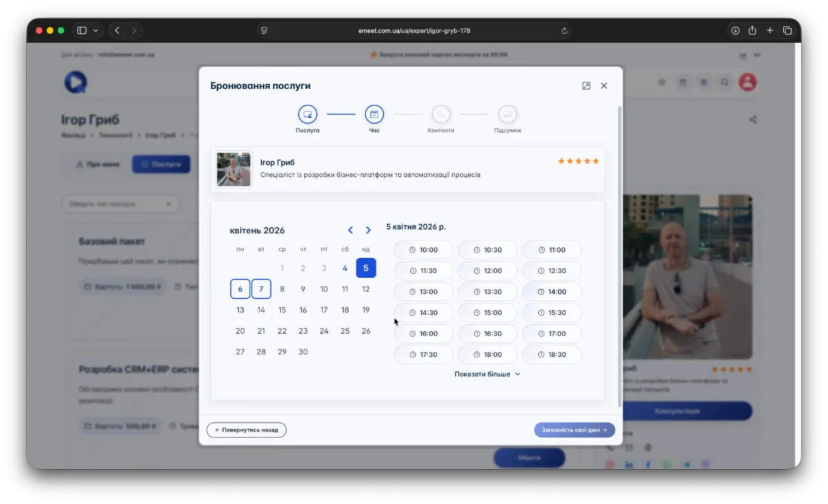Click the Контакти step phone icon
The image size is (828, 504).
pos(441,114)
